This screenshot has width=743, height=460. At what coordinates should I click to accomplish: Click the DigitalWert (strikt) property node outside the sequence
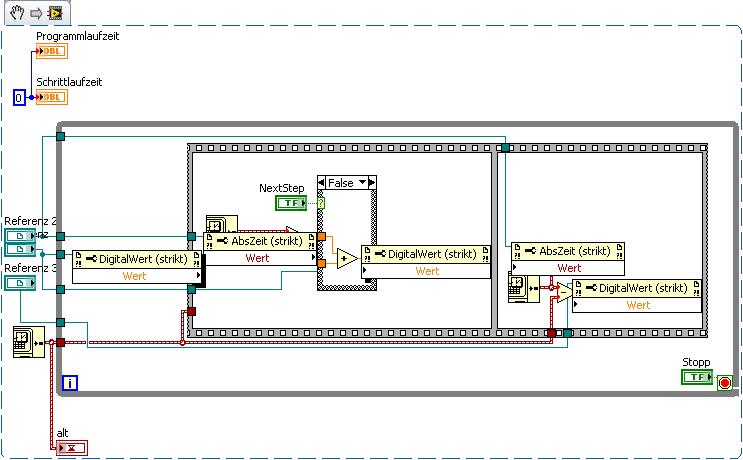click(138, 267)
